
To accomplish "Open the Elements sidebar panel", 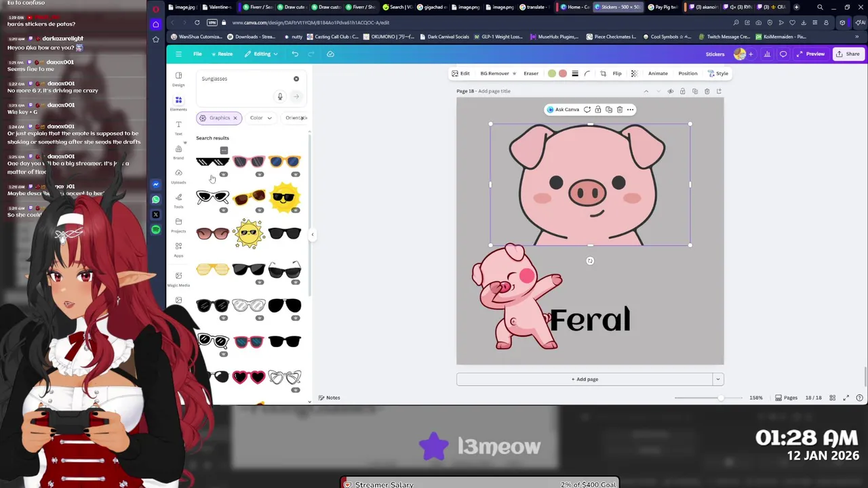I will click(x=178, y=103).
